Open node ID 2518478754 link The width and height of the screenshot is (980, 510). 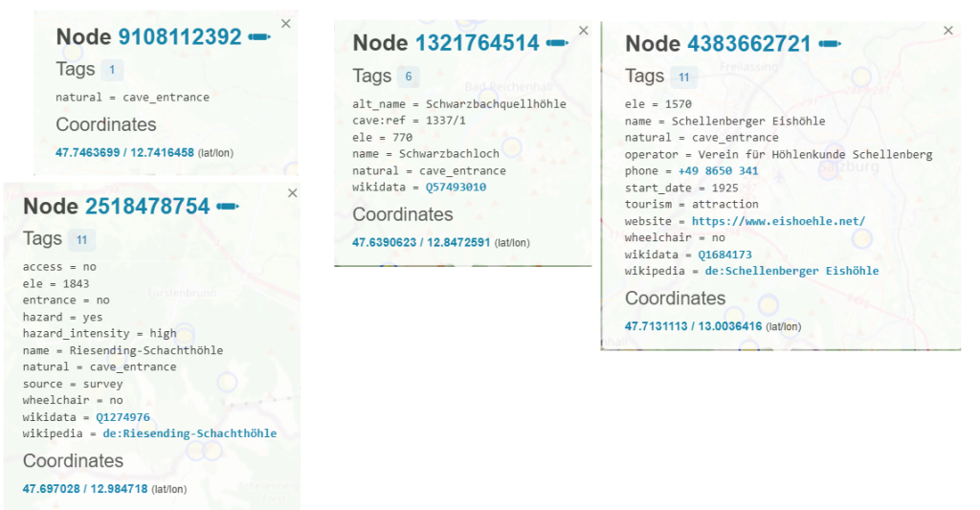(147, 207)
